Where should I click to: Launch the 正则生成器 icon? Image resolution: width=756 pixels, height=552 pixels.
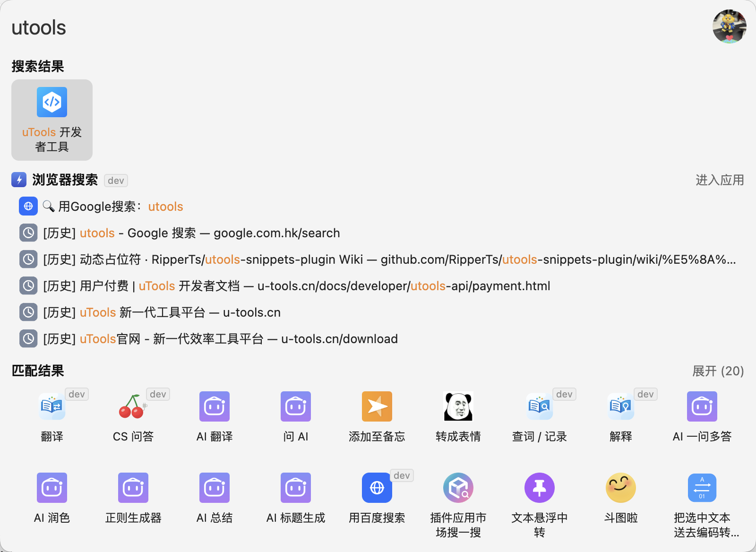tap(133, 488)
